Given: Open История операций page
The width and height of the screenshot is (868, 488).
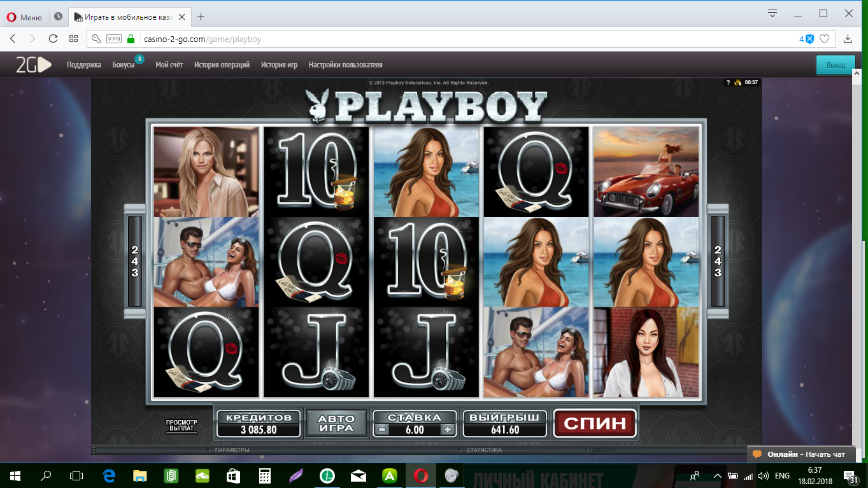Looking at the screenshot, I should 222,65.
